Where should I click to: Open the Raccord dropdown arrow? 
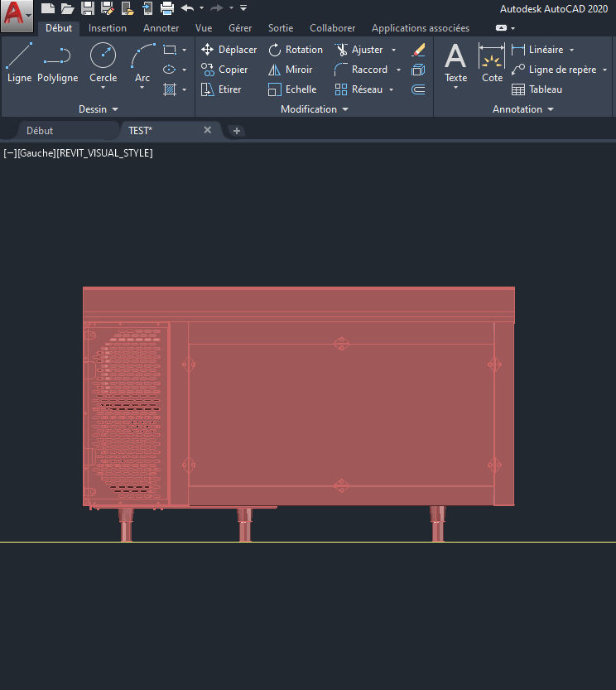point(398,70)
